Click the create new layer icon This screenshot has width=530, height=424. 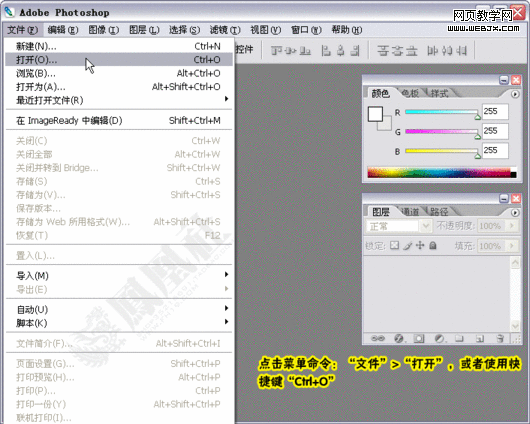pyautogui.click(x=480, y=338)
